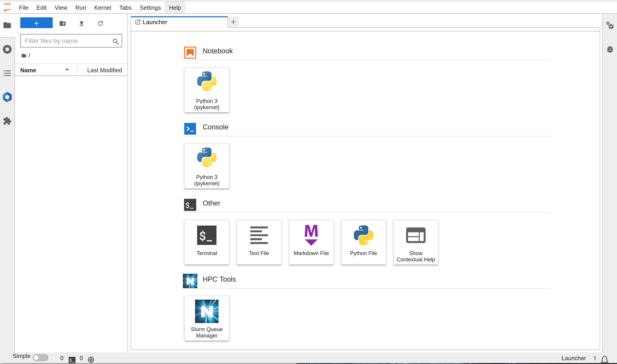Refresh the file browser list
This screenshot has width=617, height=364.
point(100,23)
